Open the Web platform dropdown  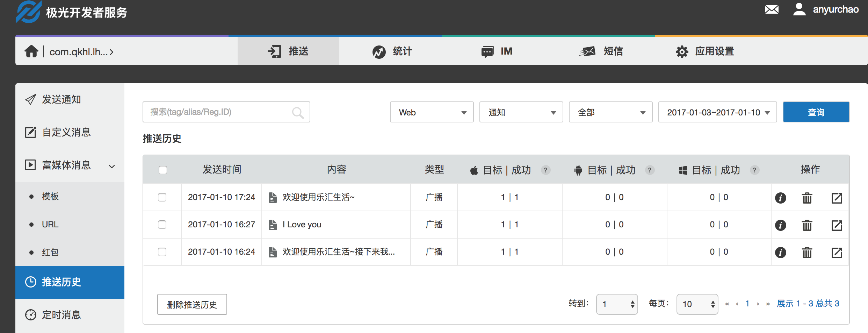[x=432, y=112]
